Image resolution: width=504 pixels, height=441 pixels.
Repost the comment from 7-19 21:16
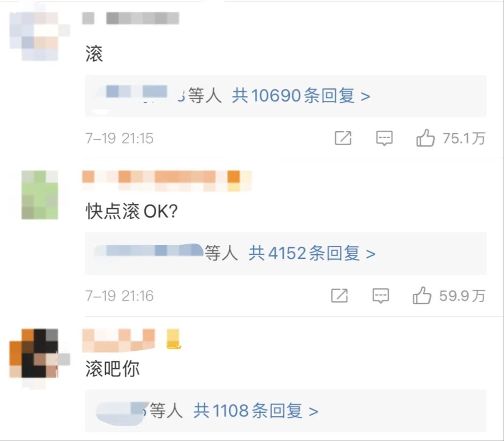[x=339, y=296]
